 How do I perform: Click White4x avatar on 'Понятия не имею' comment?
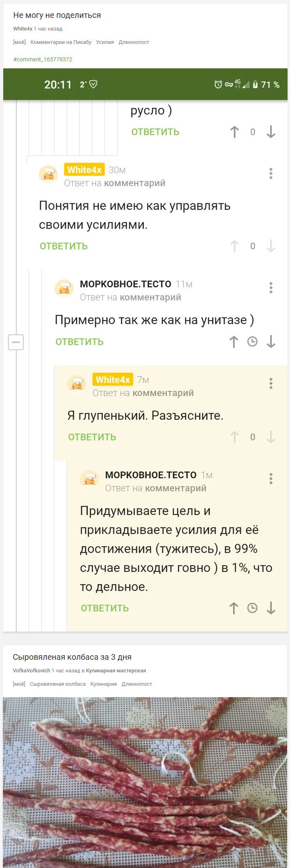coord(48,174)
